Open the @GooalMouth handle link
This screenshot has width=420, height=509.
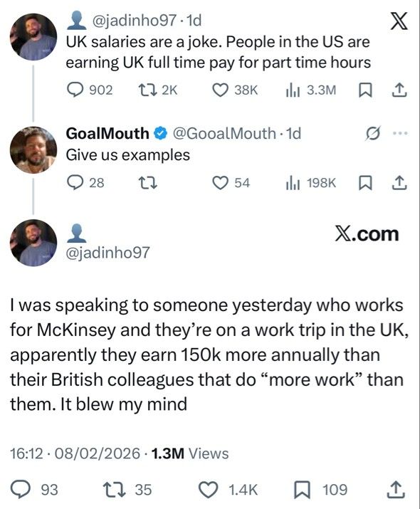[224, 133]
